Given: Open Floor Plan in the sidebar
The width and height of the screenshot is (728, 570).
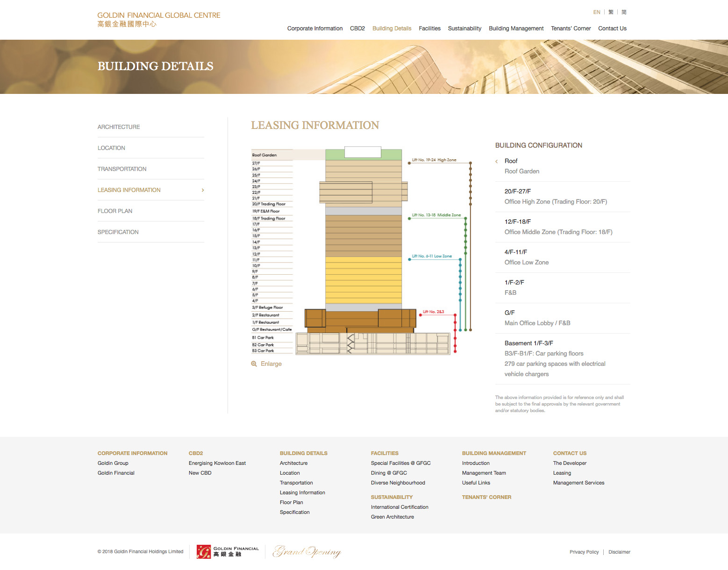Looking at the screenshot, I should [115, 211].
